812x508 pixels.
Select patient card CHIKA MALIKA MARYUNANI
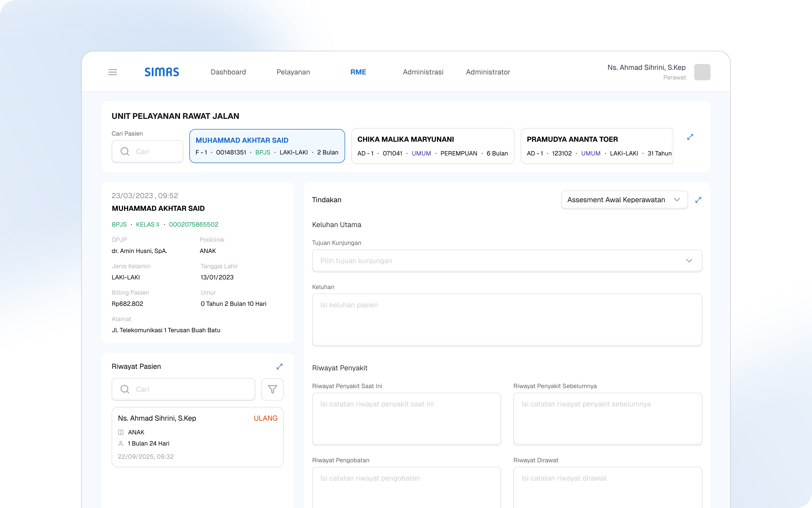[432, 146]
